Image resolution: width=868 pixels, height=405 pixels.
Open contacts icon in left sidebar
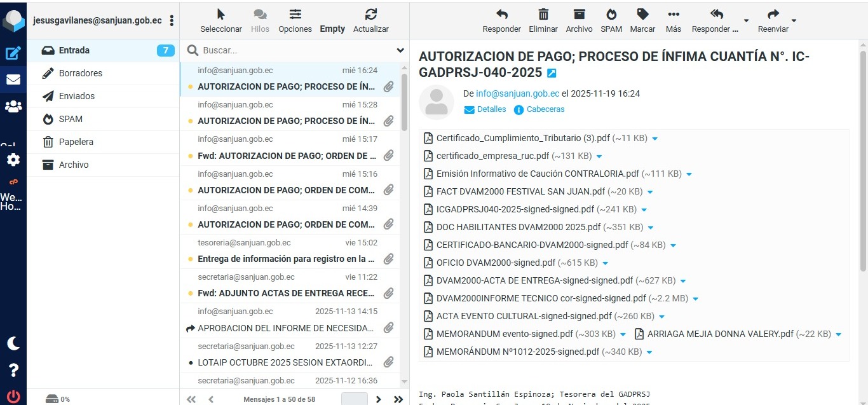[x=13, y=106]
